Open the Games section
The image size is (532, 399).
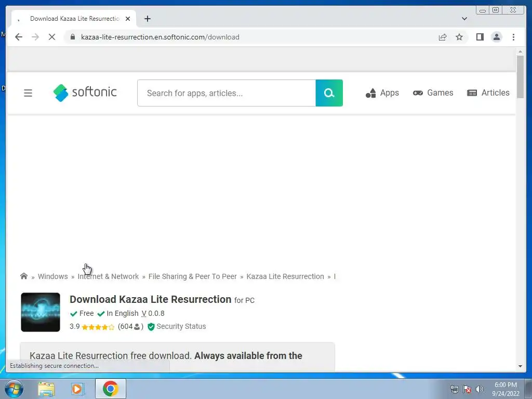(x=433, y=92)
